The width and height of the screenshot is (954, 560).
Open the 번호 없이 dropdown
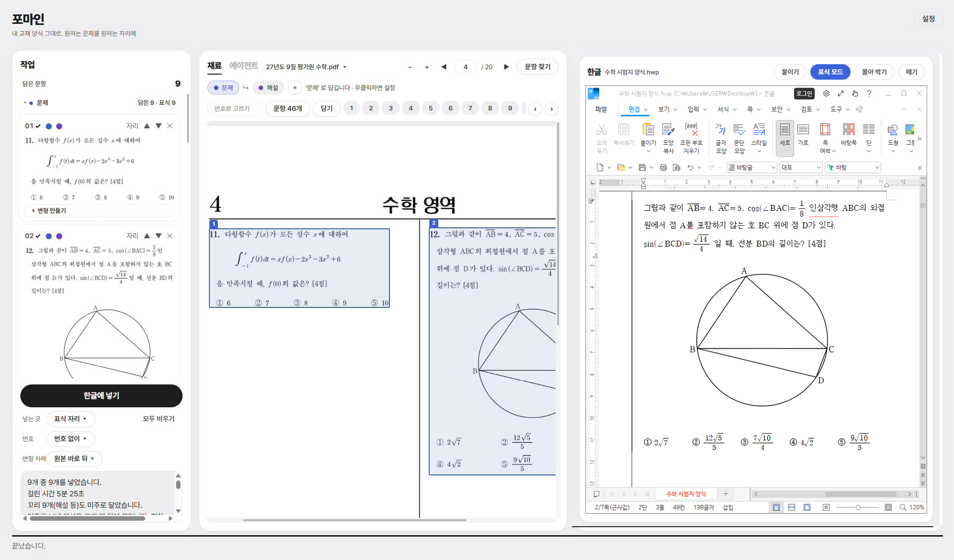coord(71,439)
